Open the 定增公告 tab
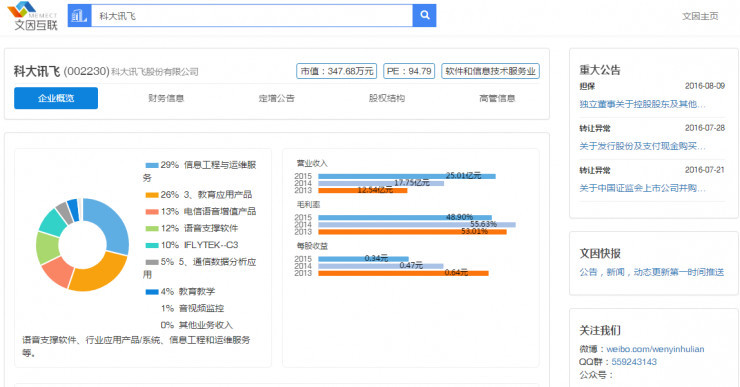 pyautogui.click(x=277, y=98)
